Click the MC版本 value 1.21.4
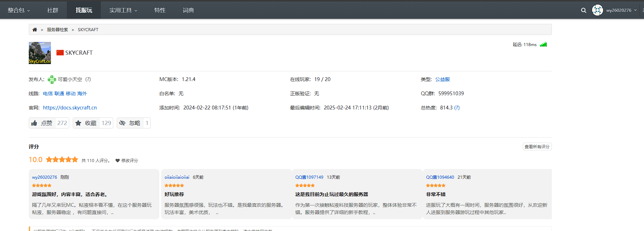 (x=189, y=79)
